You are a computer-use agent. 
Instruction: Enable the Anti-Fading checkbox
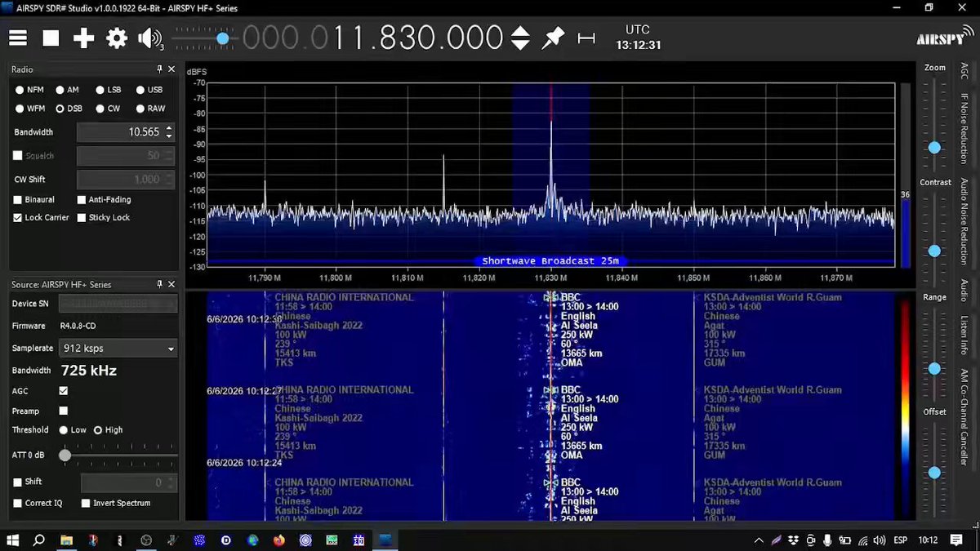click(82, 200)
